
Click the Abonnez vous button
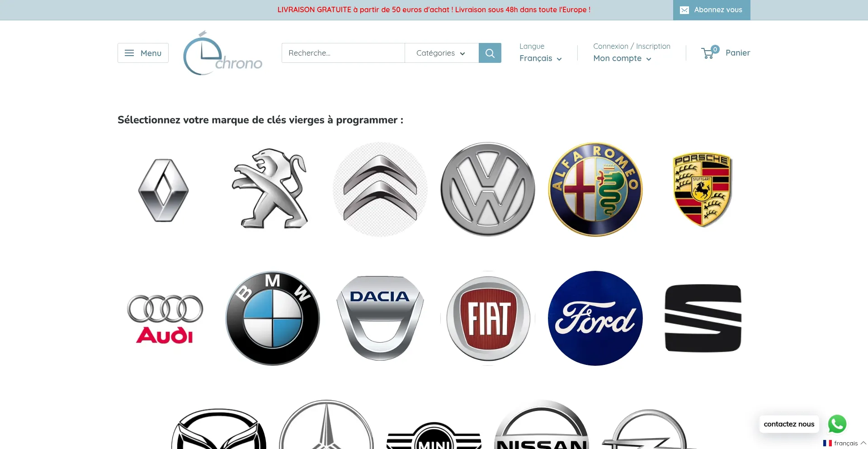tap(712, 10)
